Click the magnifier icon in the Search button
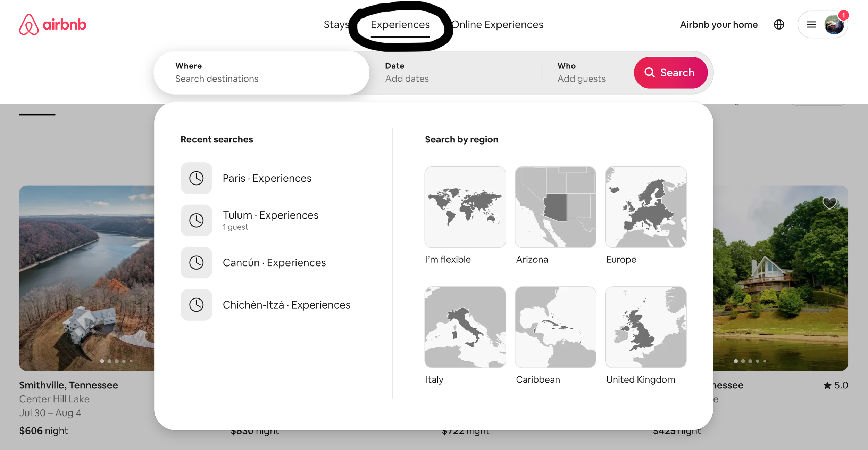Screen dimensions: 868x450 [650, 72]
